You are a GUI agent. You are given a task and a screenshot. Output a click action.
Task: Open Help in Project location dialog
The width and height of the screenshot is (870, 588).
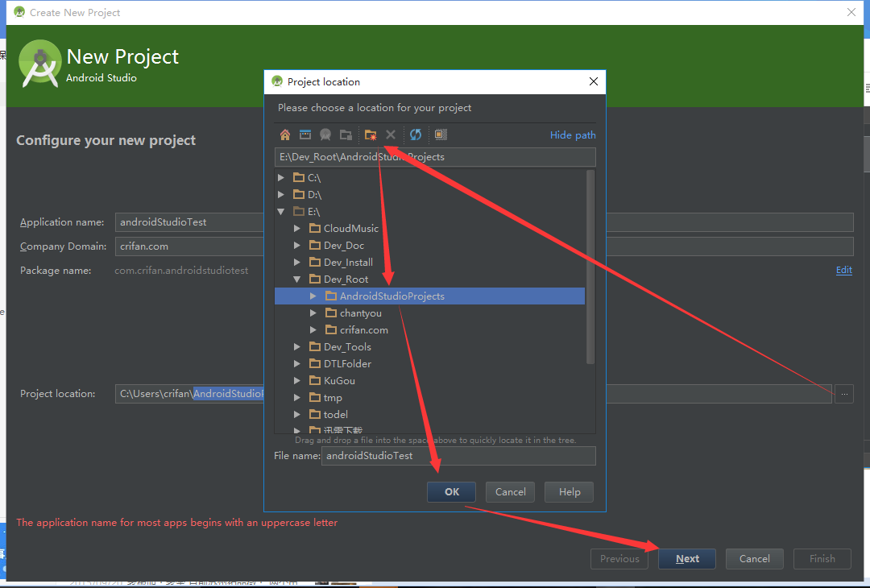pos(570,492)
